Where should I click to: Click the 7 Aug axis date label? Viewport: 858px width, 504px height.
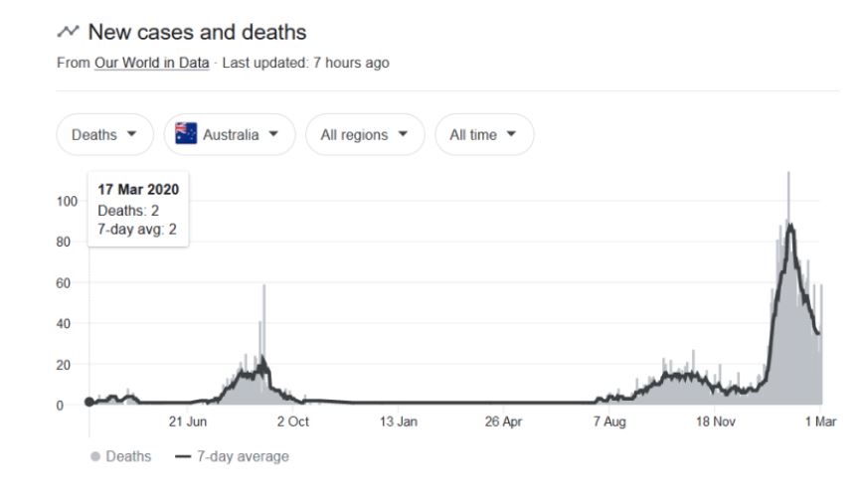pos(610,422)
